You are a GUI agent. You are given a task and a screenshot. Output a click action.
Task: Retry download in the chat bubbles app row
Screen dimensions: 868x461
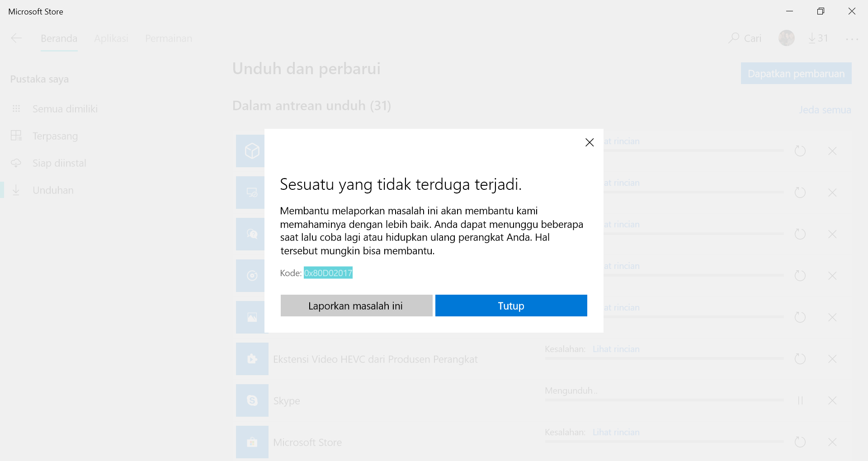tap(800, 234)
